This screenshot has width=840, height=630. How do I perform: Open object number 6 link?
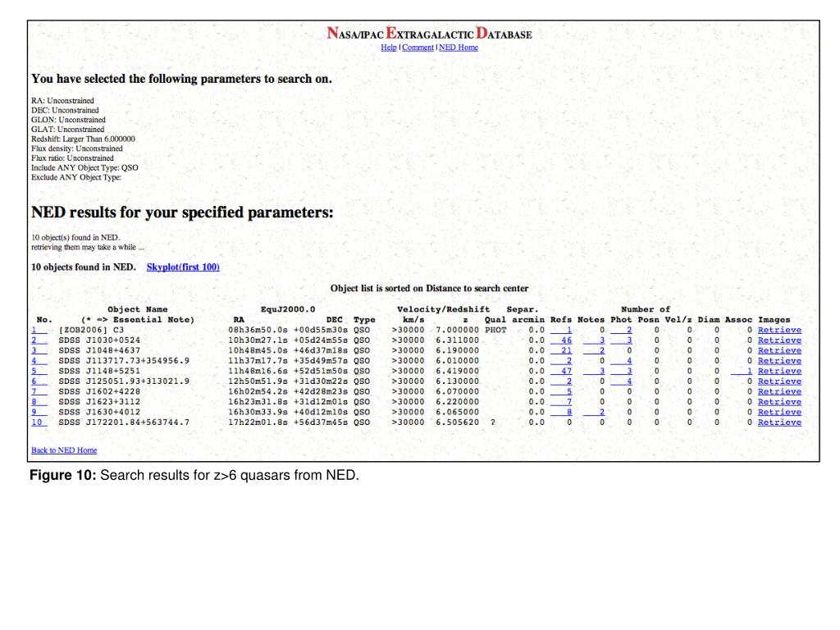click(x=39, y=381)
